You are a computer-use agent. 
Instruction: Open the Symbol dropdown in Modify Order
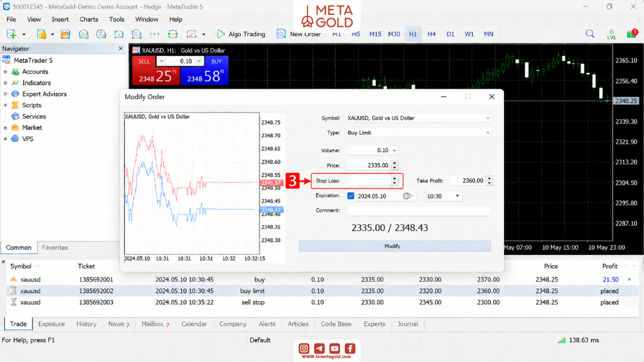487,118
